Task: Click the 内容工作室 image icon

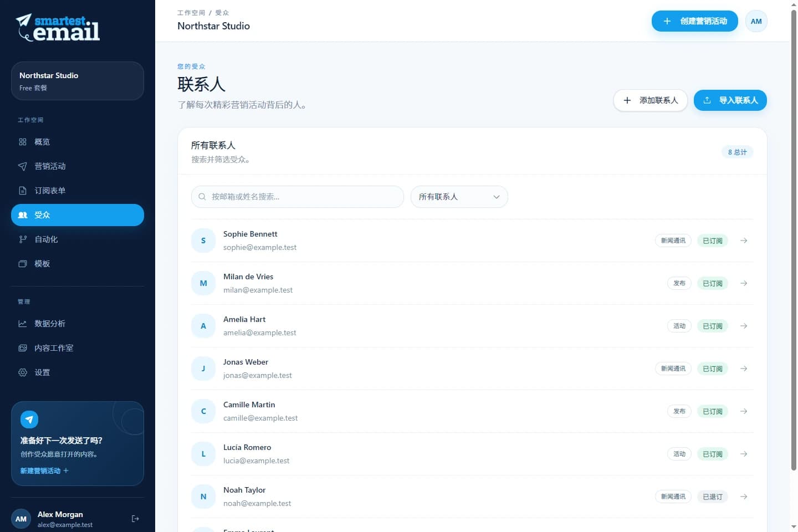Action: pos(23,348)
